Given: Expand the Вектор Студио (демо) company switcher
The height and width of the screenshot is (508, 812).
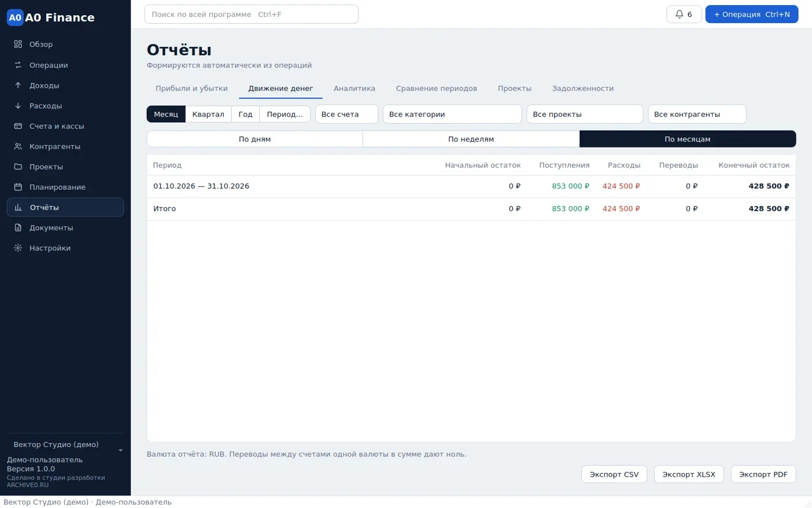Looking at the screenshot, I should 66,445.
